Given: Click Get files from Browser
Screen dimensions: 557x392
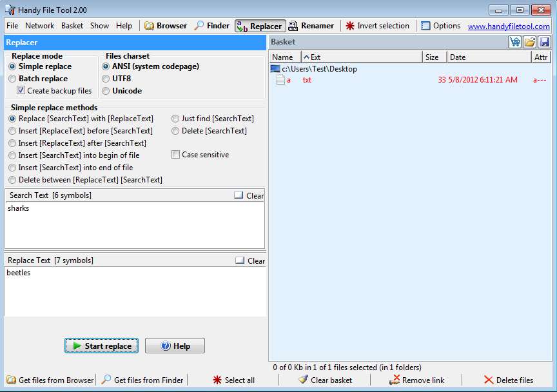Looking at the screenshot, I should tap(50, 380).
